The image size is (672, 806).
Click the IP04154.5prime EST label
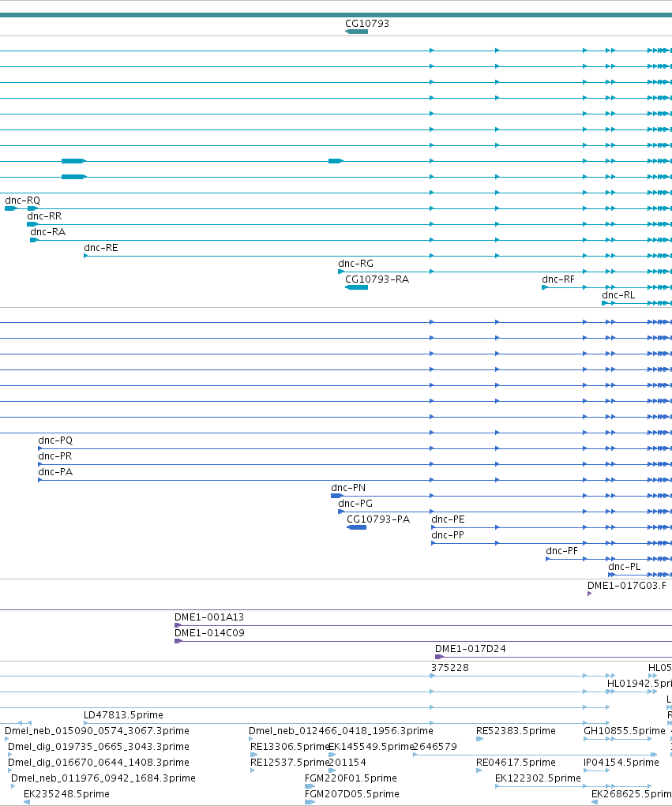pyautogui.click(x=621, y=763)
